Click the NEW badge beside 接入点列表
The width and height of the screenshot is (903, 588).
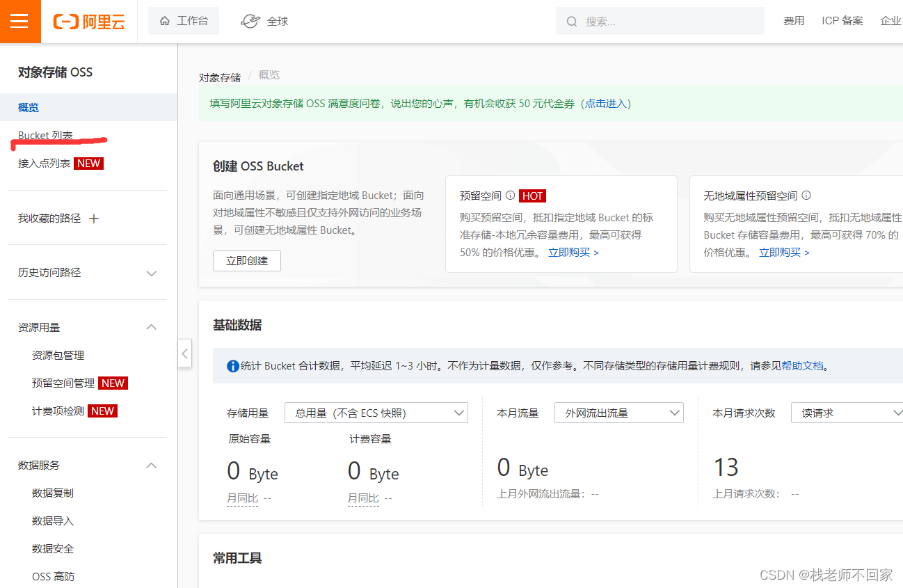[88, 164]
